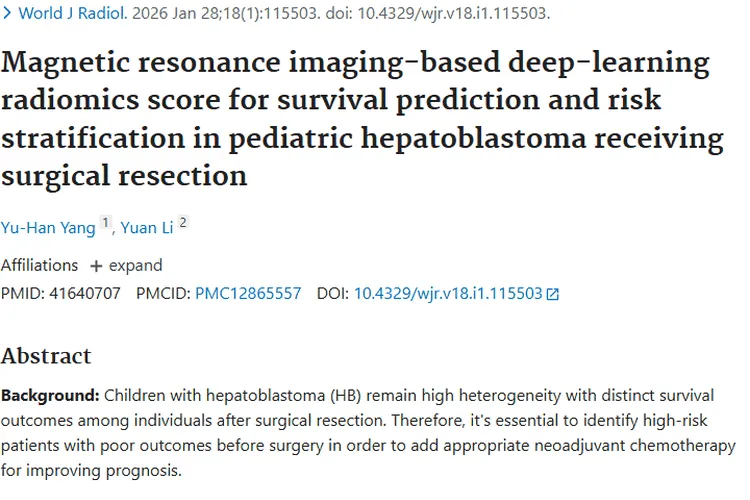Expand the chevron before World J Radiol
Screen dimensions: 750x500
click(x=6, y=16)
